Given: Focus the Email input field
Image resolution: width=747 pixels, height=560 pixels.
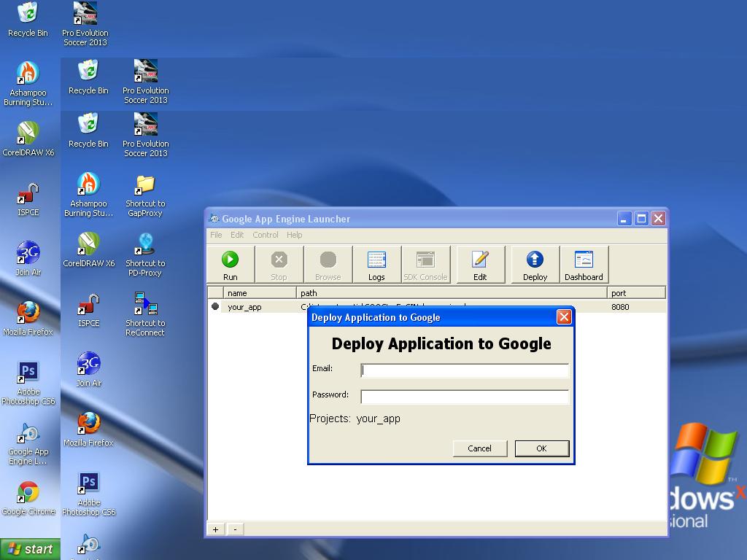Looking at the screenshot, I should click(465, 370).
